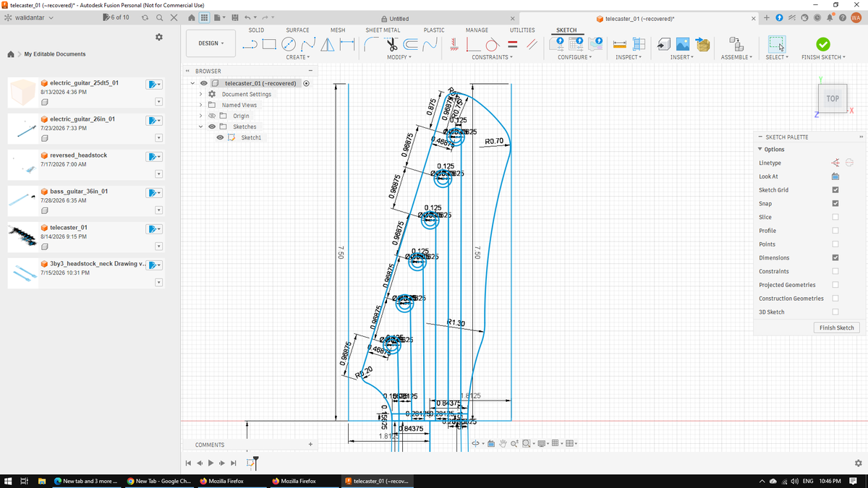Collapse the Sketches folder in browser
The height and width of the screenshot is (488, 868).
coord(201,127)
